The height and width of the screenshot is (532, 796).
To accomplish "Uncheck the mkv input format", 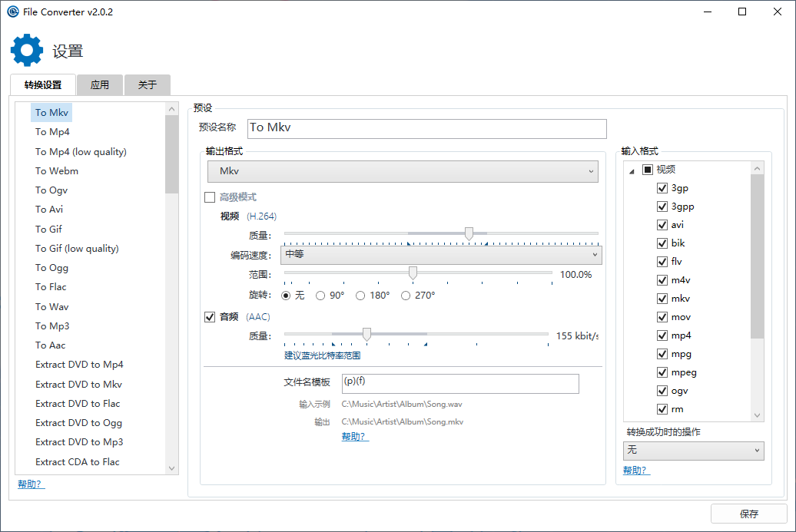I will [662, 299].
